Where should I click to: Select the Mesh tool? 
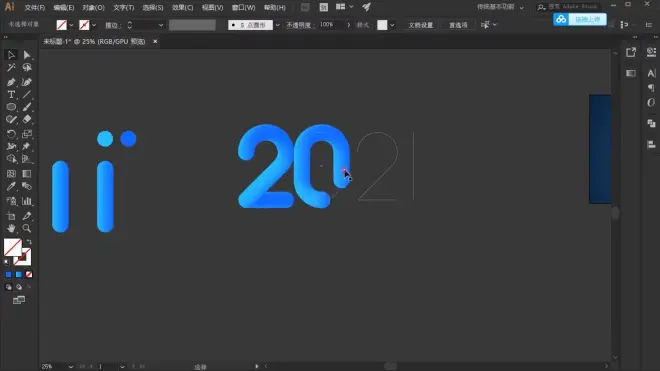[x=11, y=174]
